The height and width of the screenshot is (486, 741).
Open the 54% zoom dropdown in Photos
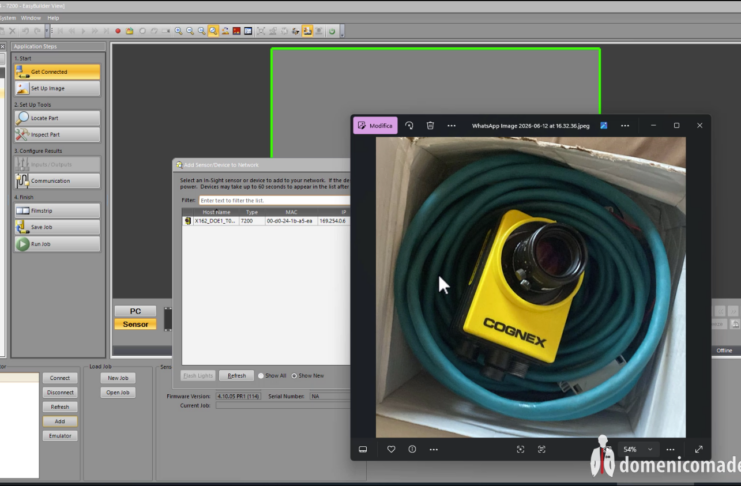coord(638,449)
